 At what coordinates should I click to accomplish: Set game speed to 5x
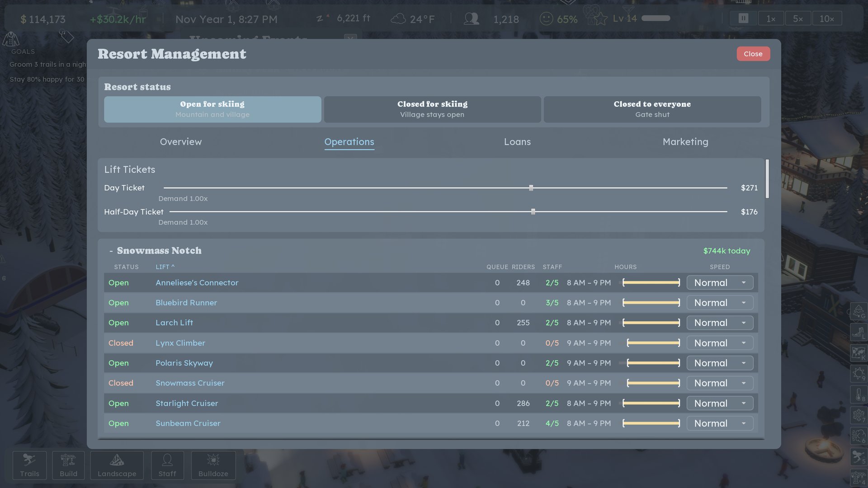[797, 19]
